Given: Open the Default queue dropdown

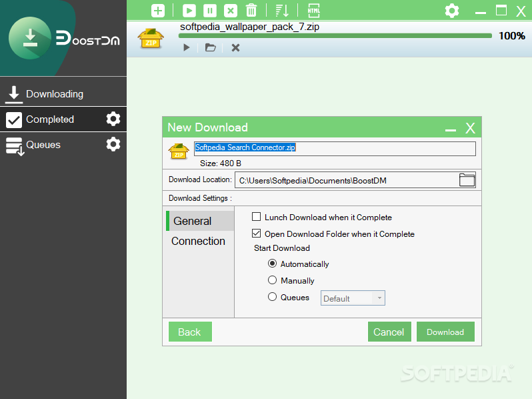Looking at the screenshot, I should pos(353,298).
